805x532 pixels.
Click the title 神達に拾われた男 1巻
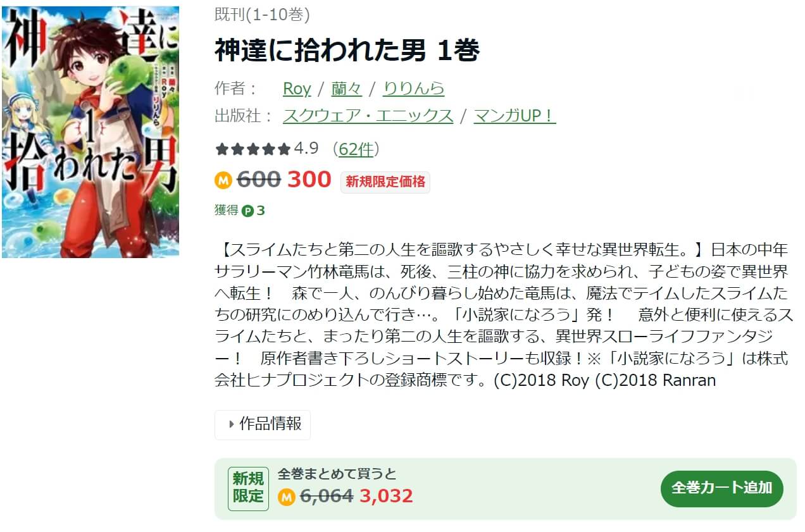(347, 51)
